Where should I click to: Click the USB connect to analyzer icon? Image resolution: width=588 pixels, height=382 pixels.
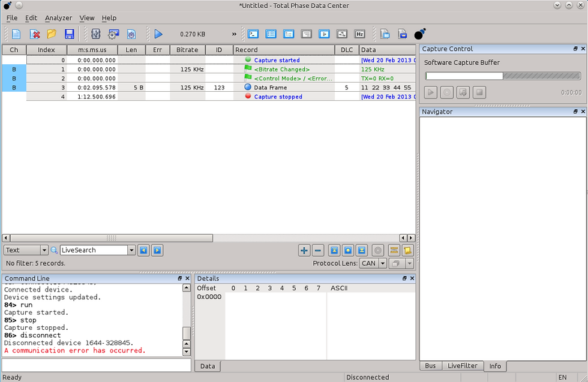pyautogui.click(x=96, y=34)
